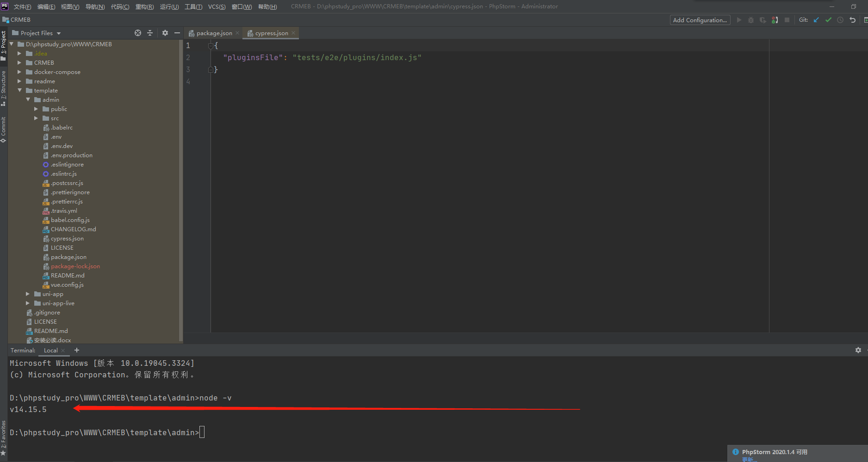Click the Stop square icon

click(x=787, y=20)
